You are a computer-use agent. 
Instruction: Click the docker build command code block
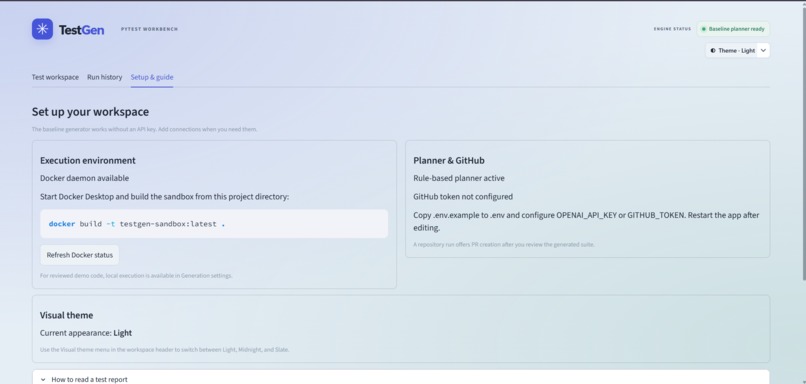(x=214, y=224)
